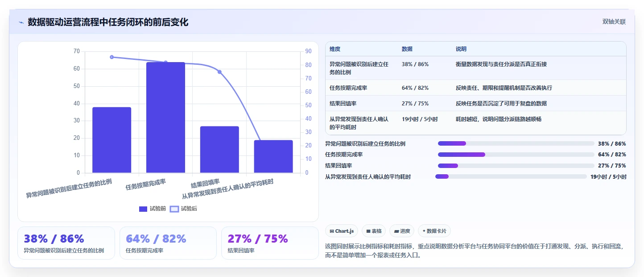Click the line point above 结果回填率 bar

tap(219, 72)
